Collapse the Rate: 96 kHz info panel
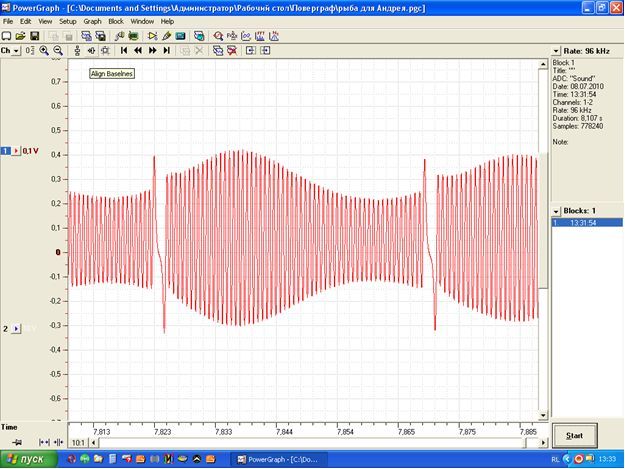625x469 pixels. point(556,51)
